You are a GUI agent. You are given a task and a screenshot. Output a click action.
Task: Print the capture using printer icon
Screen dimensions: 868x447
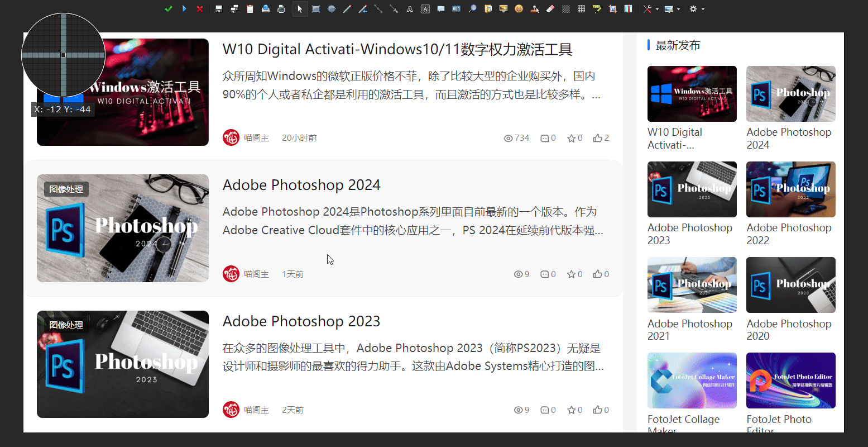point(281,9)
